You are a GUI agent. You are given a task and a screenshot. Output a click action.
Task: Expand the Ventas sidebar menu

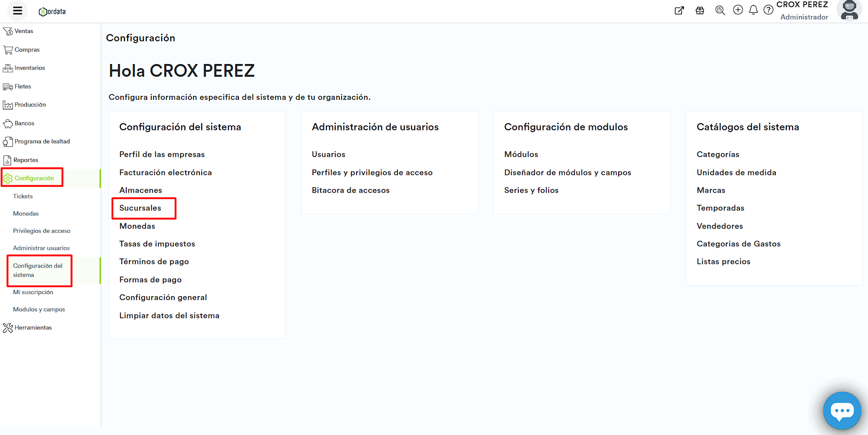pos(24,31)
